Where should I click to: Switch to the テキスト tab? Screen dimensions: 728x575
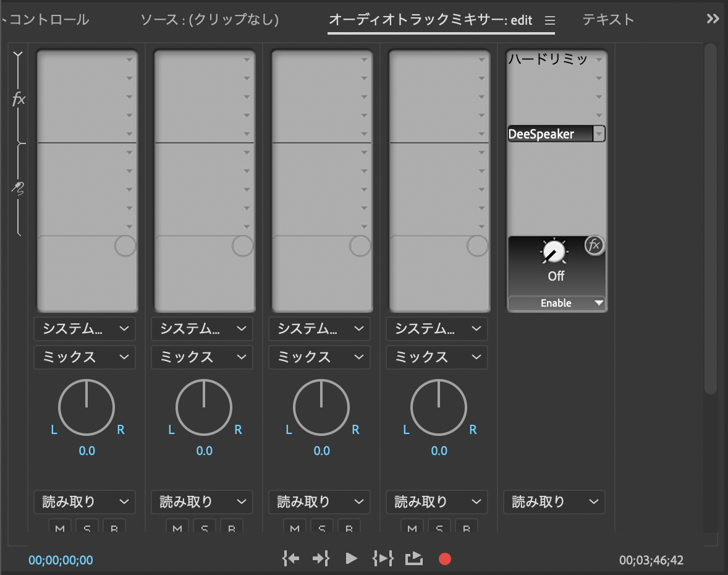[x=608, y=20]
